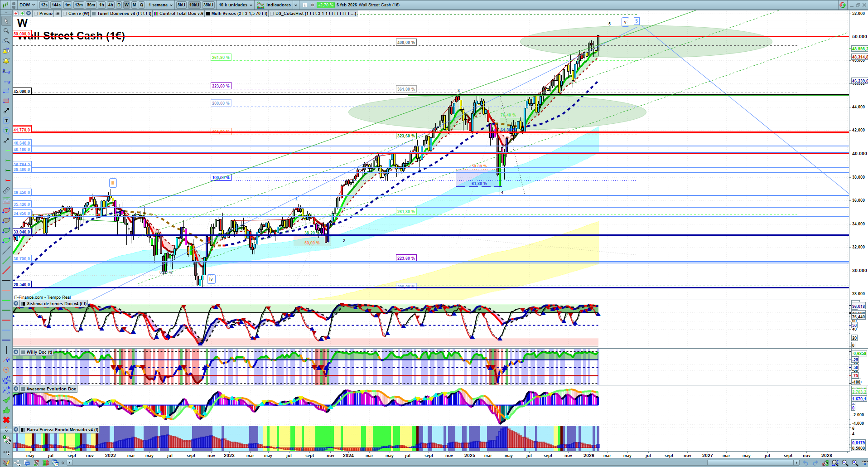The height and width of the screenshot is (467, 868).
Task: Switch to the 12s timeframe
Action: coord(44,5)
